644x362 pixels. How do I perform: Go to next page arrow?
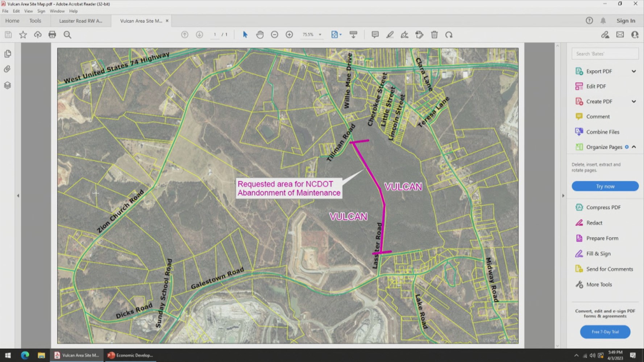199,35
